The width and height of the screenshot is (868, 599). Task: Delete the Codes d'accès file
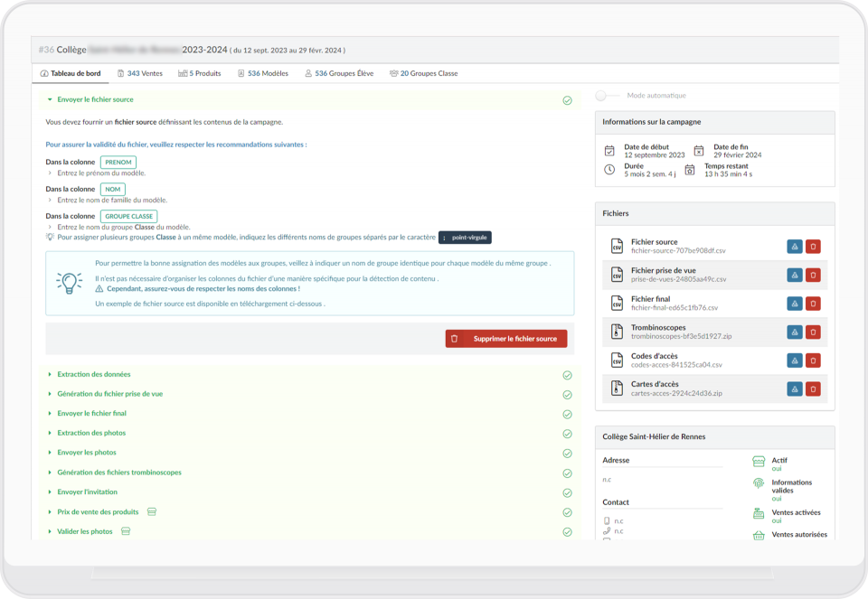pos(813,360)
